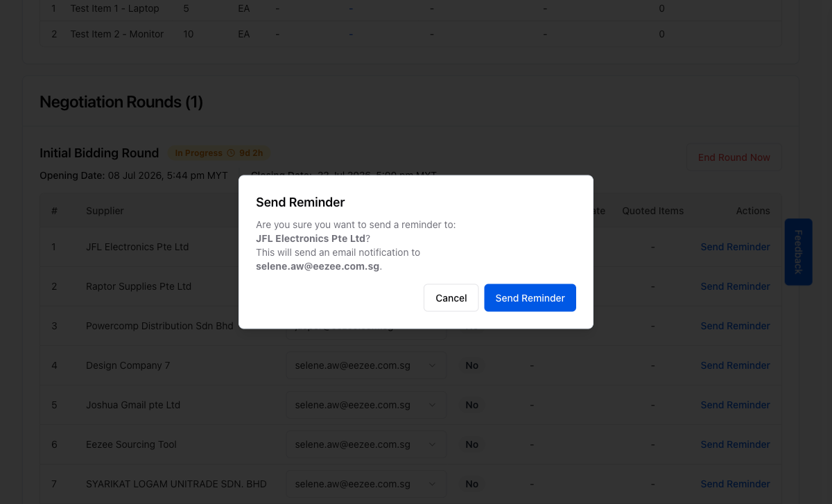Select supplier name JFL Electronics Pte Ltd

click(137, 247)
